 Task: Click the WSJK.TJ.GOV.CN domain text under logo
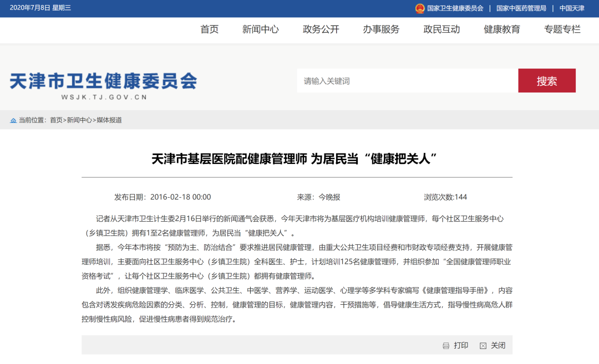104,98
